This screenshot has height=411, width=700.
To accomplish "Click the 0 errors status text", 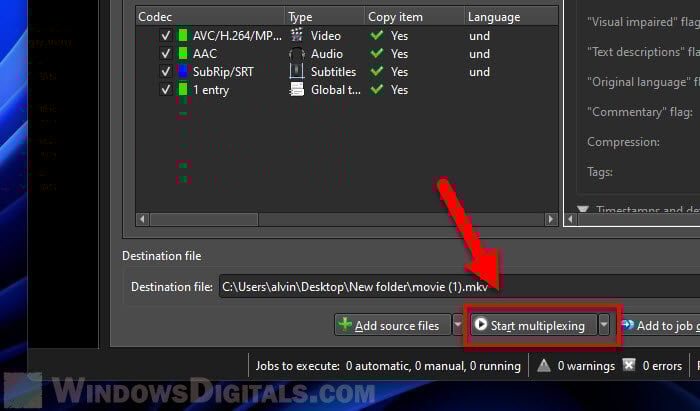I will coord(662,366).
